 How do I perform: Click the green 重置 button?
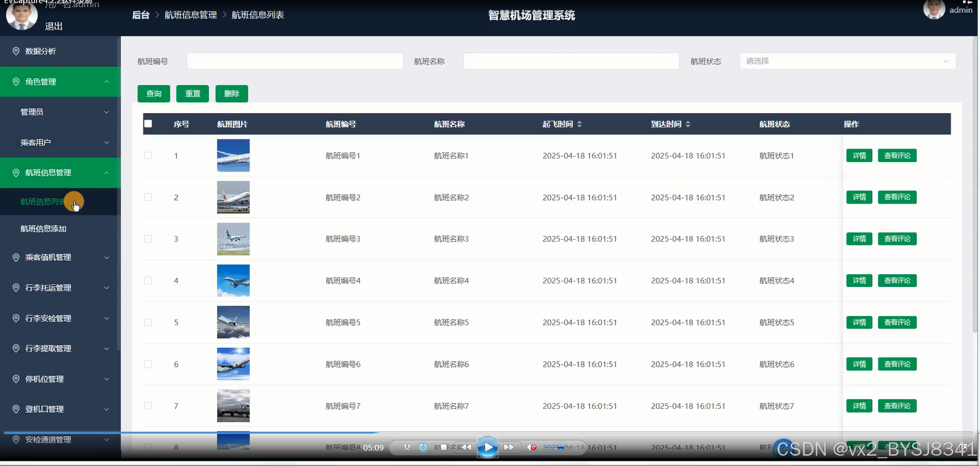[193, 94]
